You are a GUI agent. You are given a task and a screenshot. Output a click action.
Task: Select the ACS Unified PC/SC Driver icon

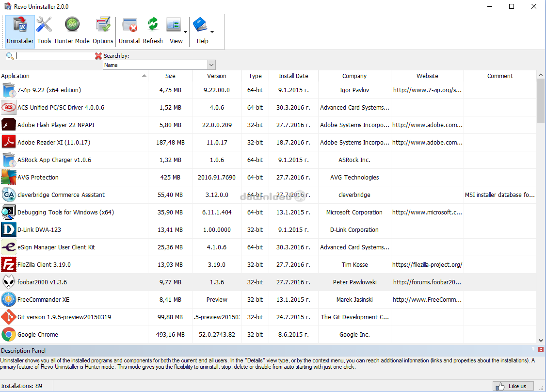pyautogui.click(x=9, y=108)
